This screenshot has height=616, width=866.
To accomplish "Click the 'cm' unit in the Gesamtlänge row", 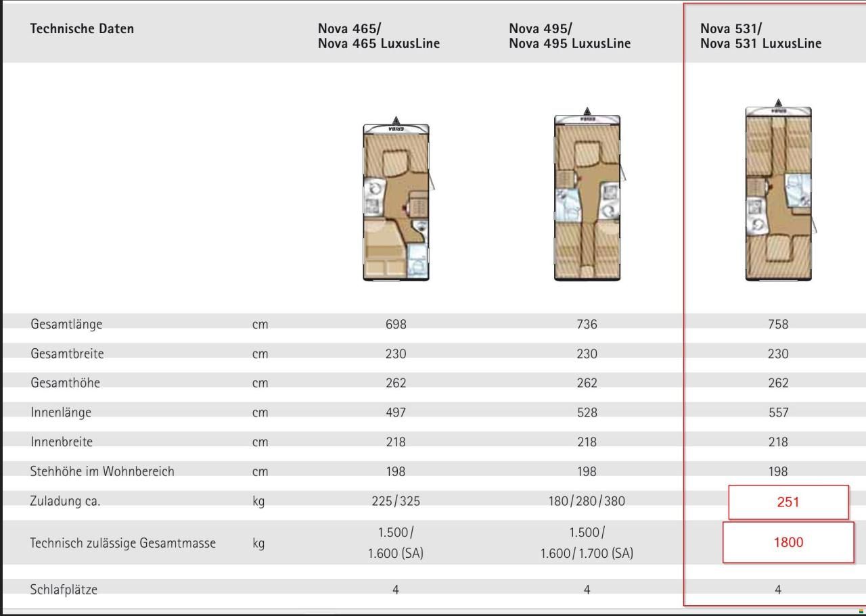I will coord(260,325).
